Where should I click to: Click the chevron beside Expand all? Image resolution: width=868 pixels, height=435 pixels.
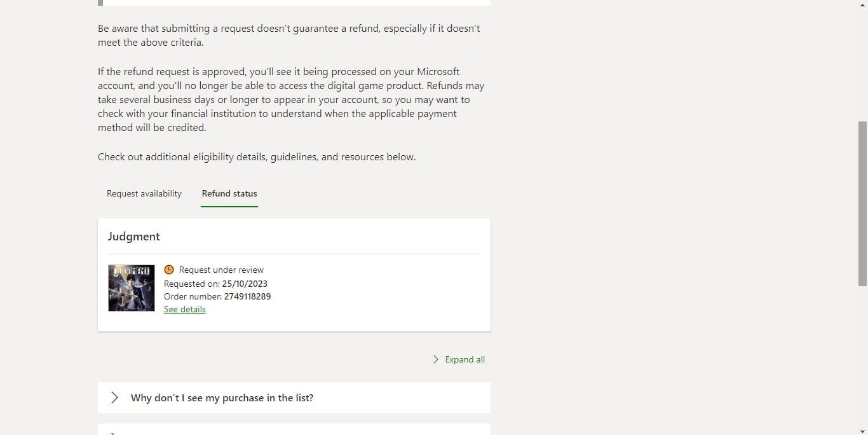click(436, 359)
